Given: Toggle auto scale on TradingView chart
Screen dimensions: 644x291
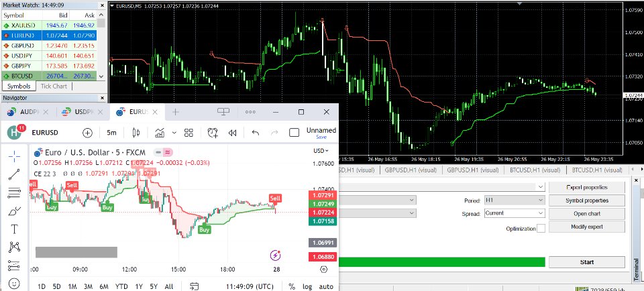Looking at the screenshot, I should click(326, 286).
